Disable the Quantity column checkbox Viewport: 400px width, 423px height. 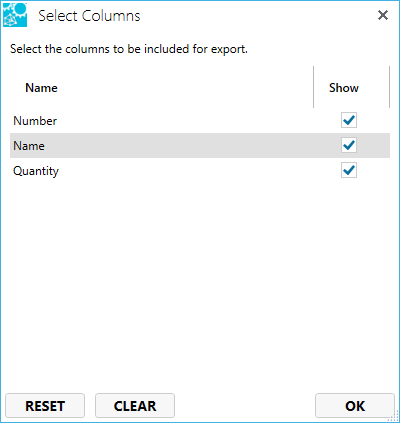pyautogui.click(x=349, y=170)
